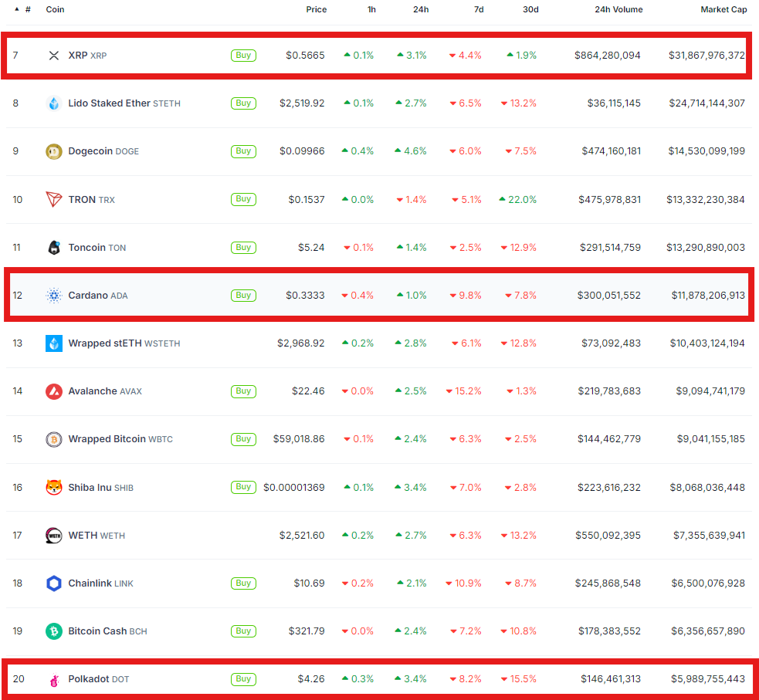The image size is (759, 700).
Task: Click Dogecoin 24h volume $474,160,181
Action: (x=611, y=151)
